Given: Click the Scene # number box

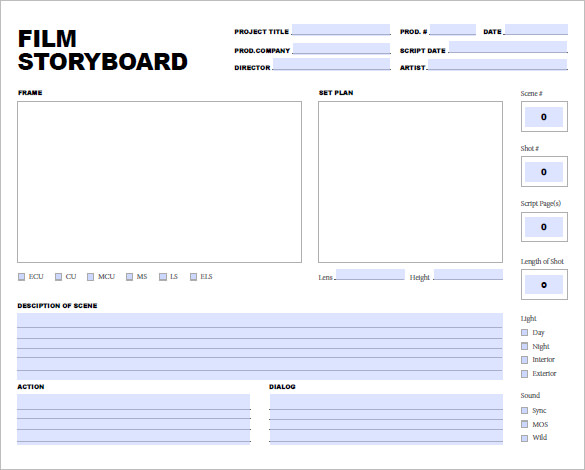Looking at the screenshot, I should click(544, 117).
